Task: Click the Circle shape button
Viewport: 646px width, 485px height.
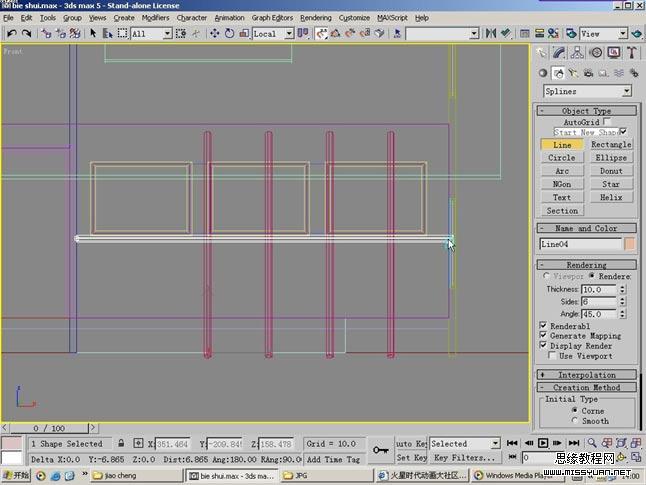Action: click(x=562, y=158)
